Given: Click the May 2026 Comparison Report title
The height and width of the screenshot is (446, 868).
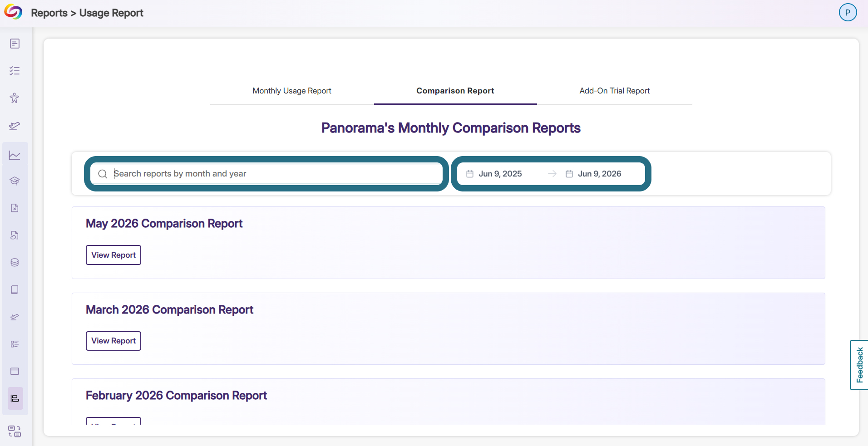Looking at the screenshot, I should click(x=164, y=224).
